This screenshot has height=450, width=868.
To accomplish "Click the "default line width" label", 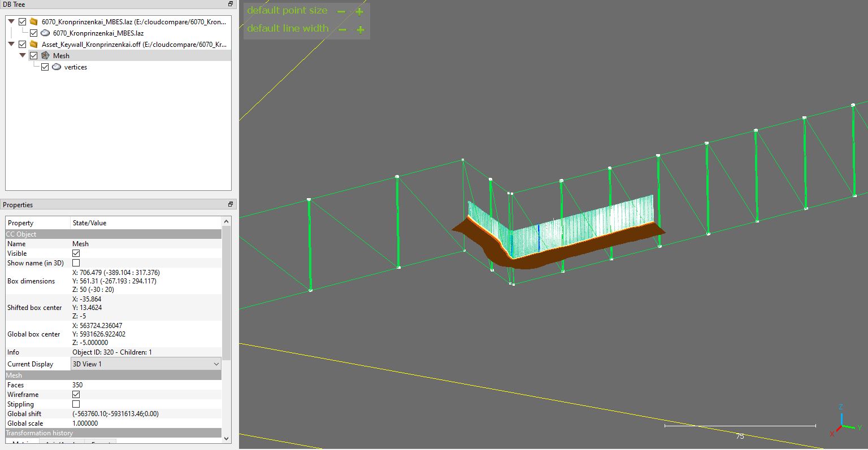I will (x=288, y=28).
